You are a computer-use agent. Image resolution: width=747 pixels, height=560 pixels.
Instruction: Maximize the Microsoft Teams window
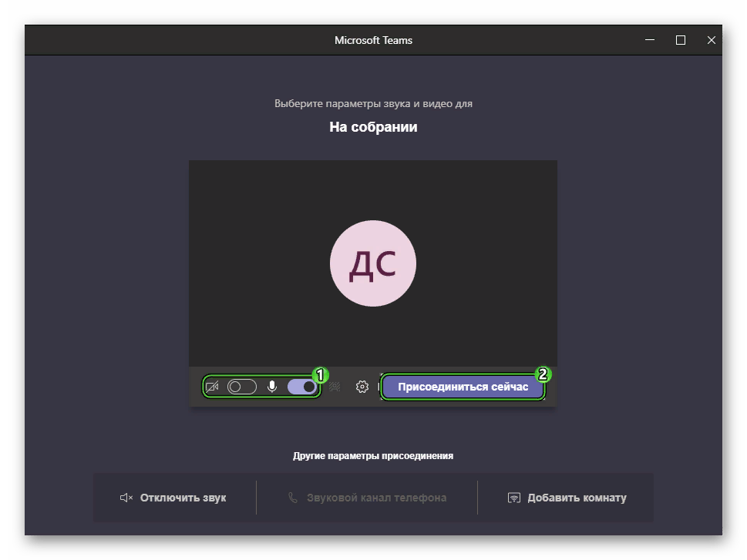coord(681,40)
